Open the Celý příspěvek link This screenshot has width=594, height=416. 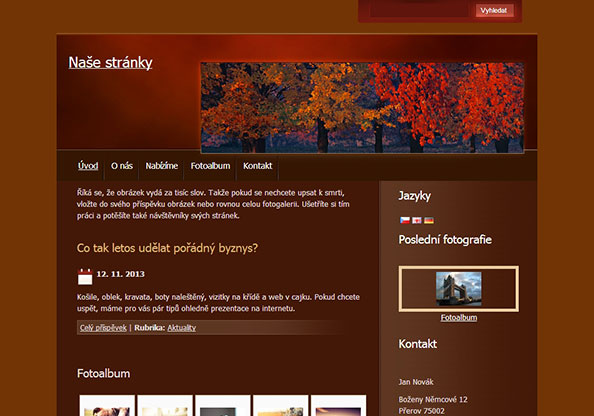(x=103, y=328)
